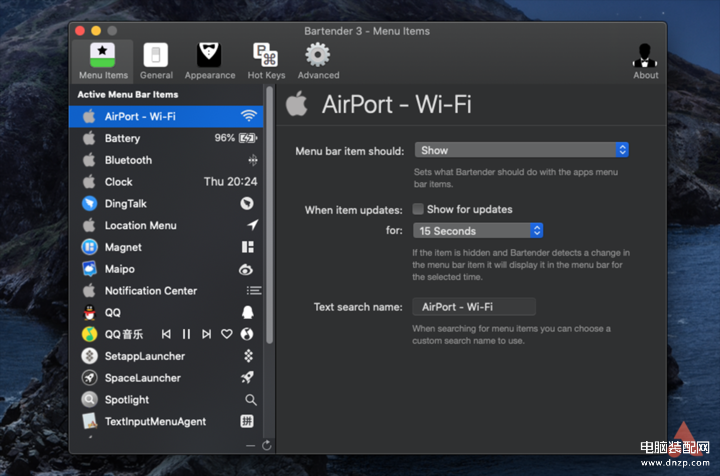Open the Appearance preferences tab

coord(209,62)
